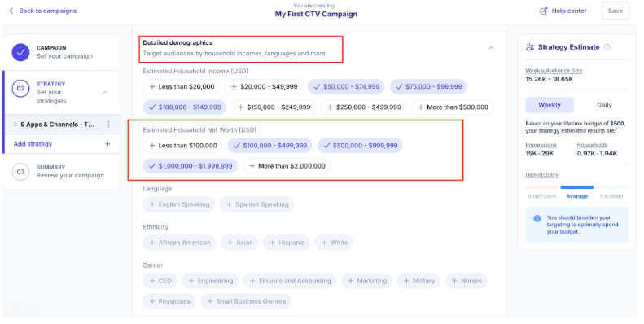The width and height of the screenshot is (644, 324).
Task: Deselect the $500,000 - $999,999 net worth chip
Action: click(360, 146)
